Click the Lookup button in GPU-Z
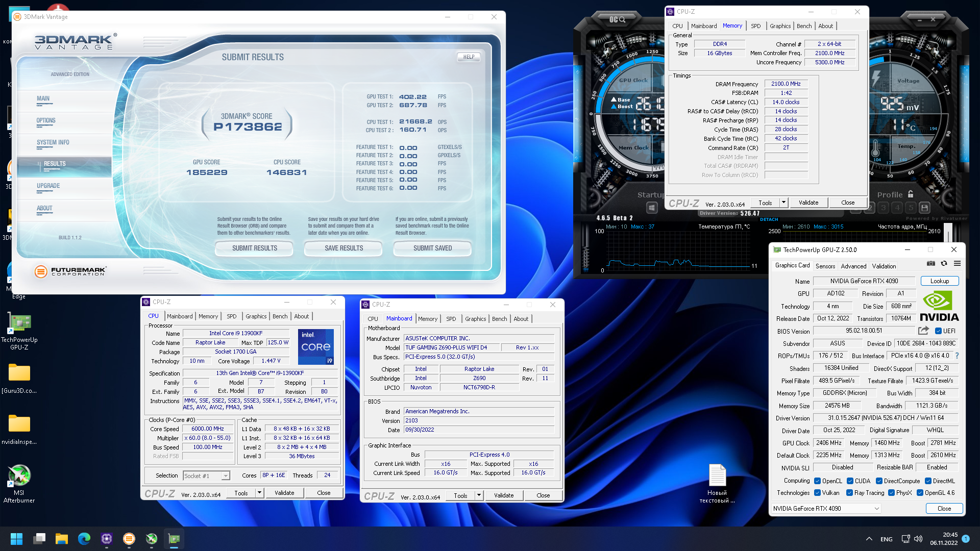The height and width of the screenshot is (551, 980). [940, 281]
